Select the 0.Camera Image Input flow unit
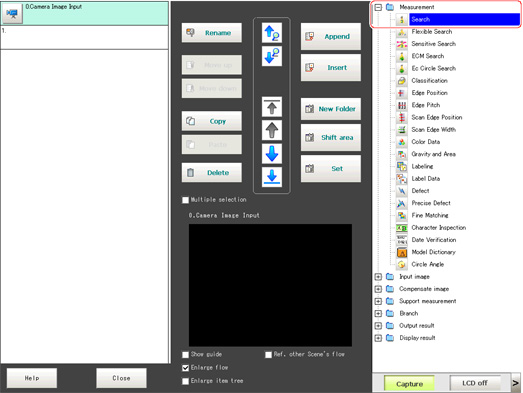Screen dimensions: 523x393 tap(85, 14)
